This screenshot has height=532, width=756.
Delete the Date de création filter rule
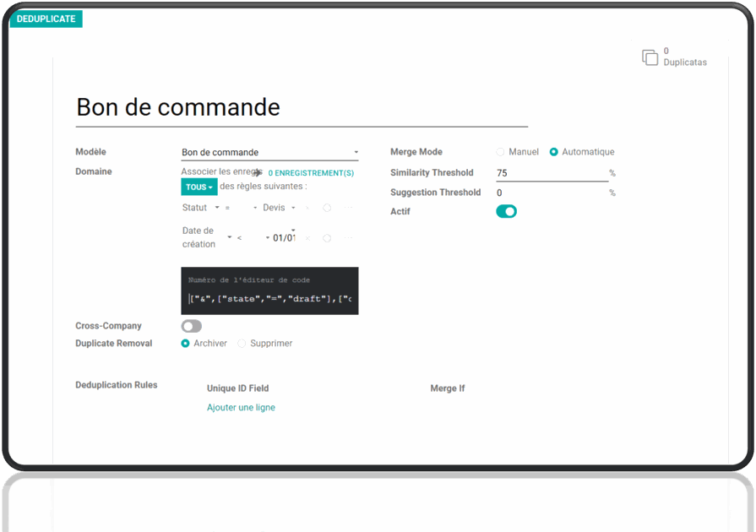coord(307,237)
